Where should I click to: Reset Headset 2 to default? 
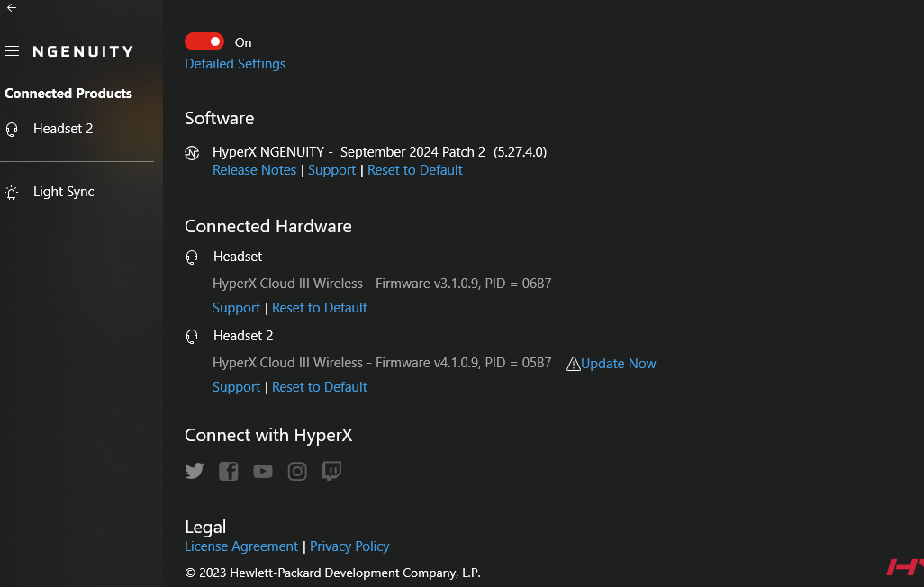[x=320, y=387]
